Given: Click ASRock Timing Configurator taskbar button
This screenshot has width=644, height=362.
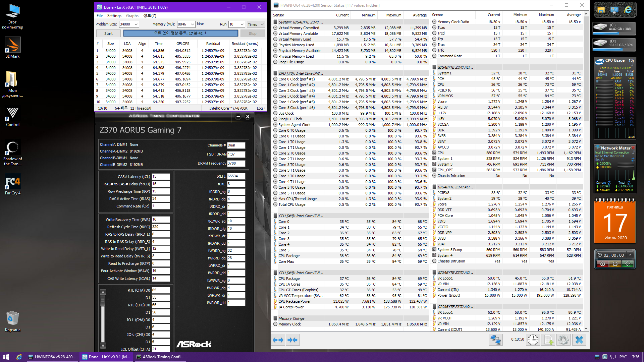Looking at the screenshot, I should (160, 357).
